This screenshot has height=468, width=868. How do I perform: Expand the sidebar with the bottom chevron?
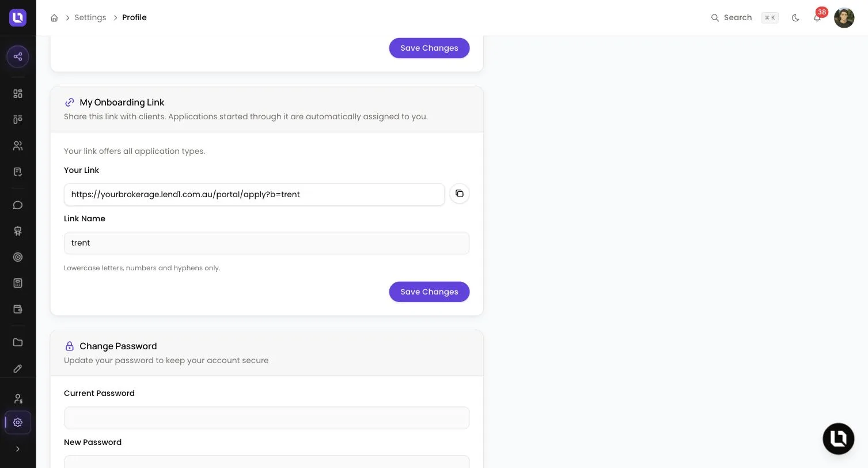(x=18, y=449)
